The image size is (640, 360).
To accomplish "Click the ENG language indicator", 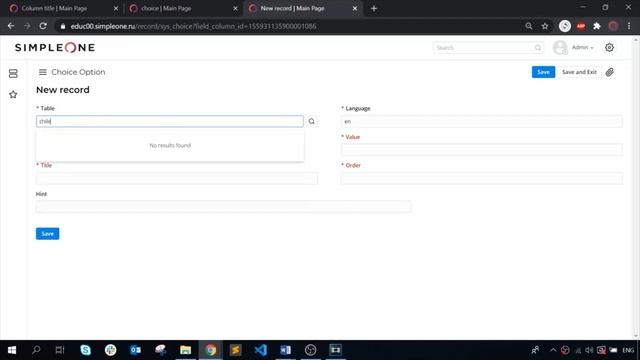I will coord(628,350).
